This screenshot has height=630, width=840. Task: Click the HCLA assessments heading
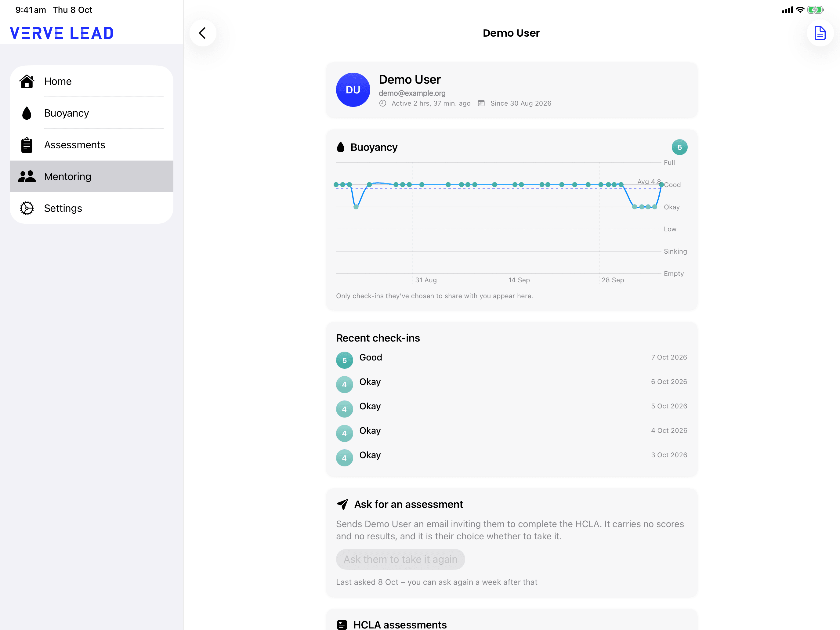point(400,625)
